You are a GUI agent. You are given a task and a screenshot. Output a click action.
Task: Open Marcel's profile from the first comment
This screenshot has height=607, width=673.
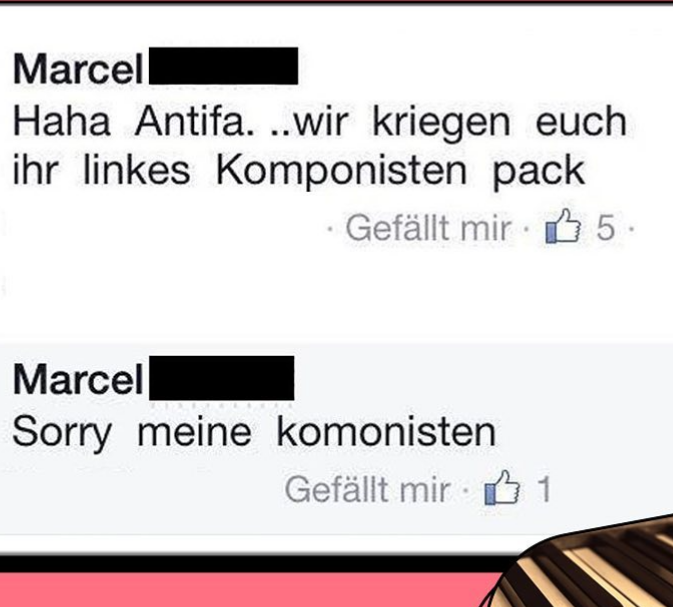coord(78,70)
